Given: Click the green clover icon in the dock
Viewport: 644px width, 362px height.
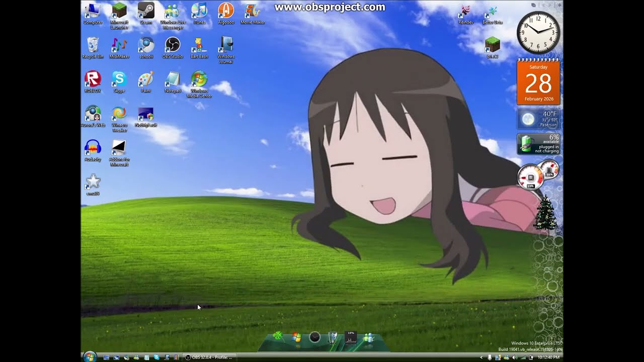Looking at the screenshot, I should point(278,336).
